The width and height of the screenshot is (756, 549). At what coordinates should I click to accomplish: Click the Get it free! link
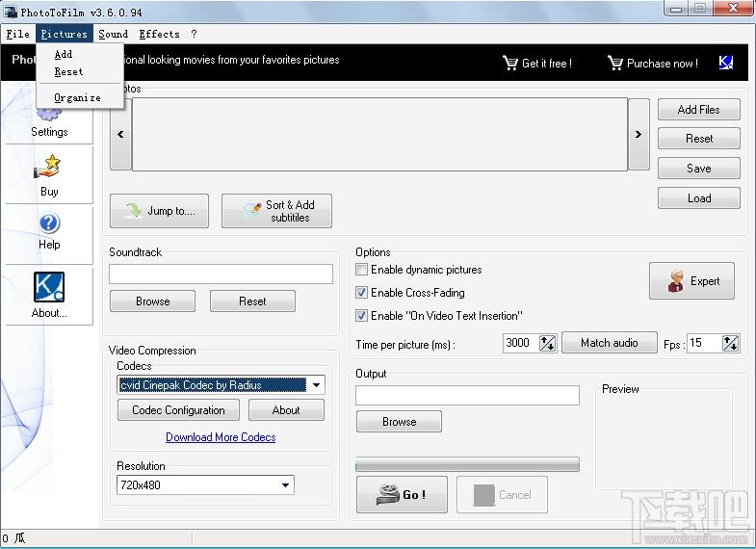547,64
